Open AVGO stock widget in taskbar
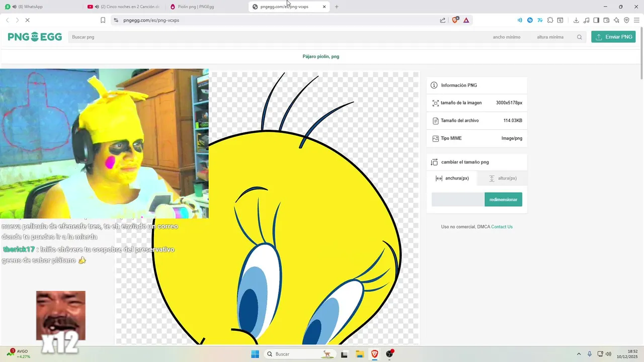Screen dimensions: 644x362 click(19, 354)
